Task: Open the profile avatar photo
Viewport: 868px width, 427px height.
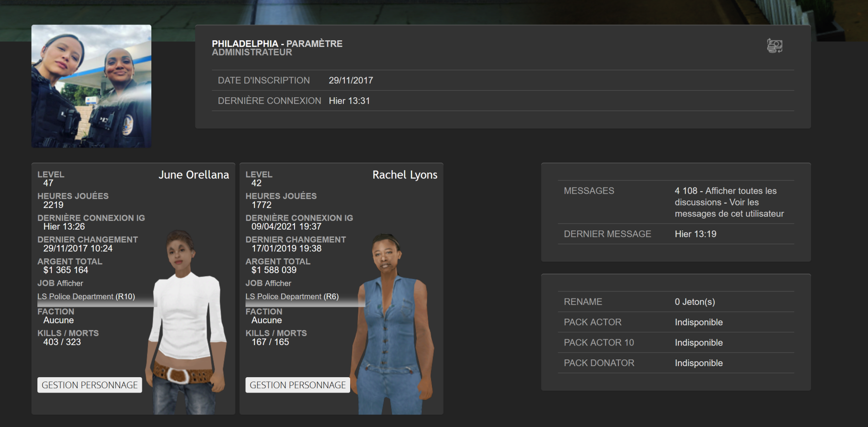Action: coord(91,86)
